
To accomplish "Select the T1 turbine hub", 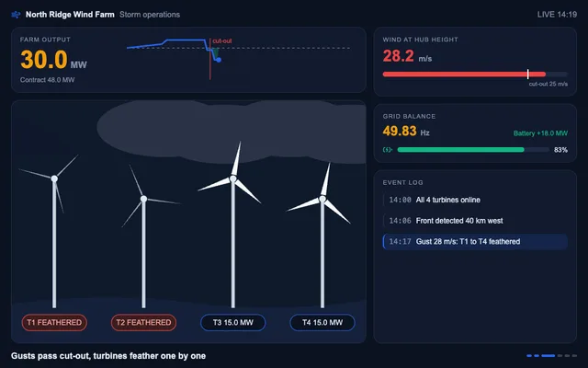I will tap(54, 178).
